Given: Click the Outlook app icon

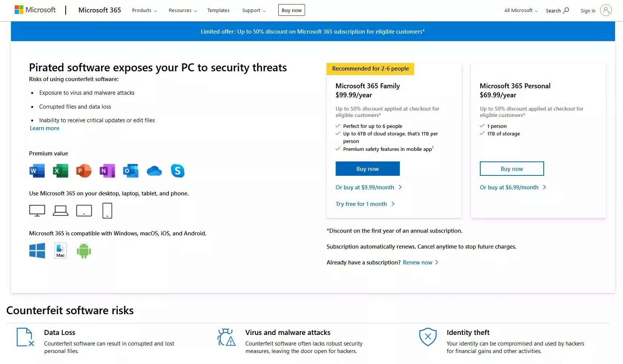Looking at the screenshot, I should 131,171.
